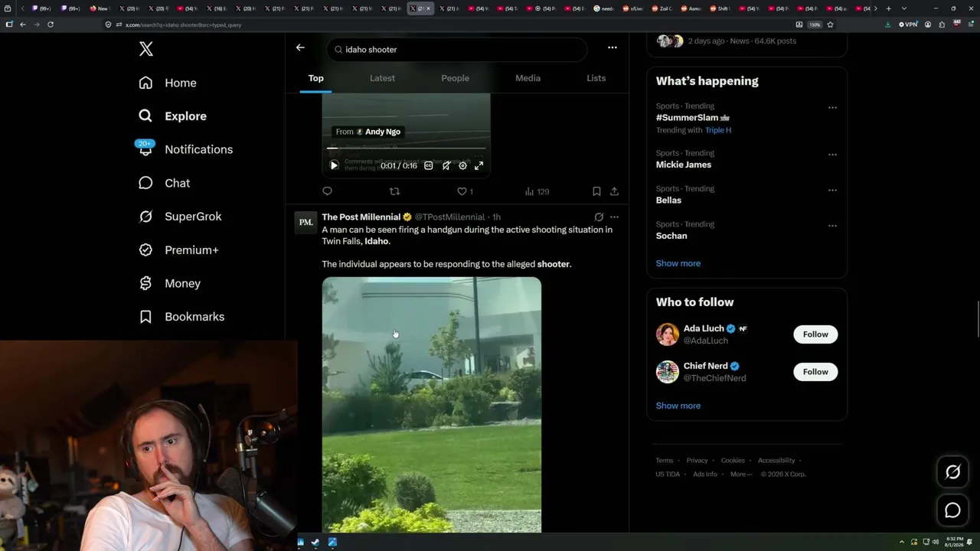Open SuperGrok in the sidebar

[181, 217]
